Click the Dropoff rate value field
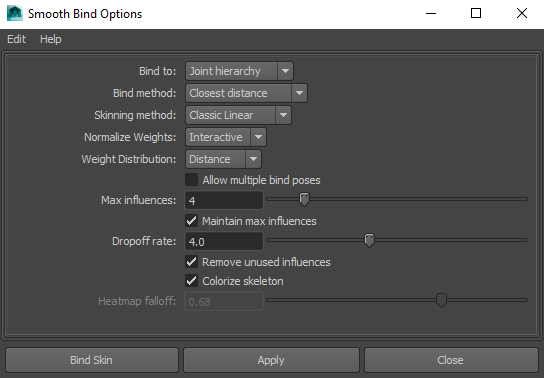 224,241
